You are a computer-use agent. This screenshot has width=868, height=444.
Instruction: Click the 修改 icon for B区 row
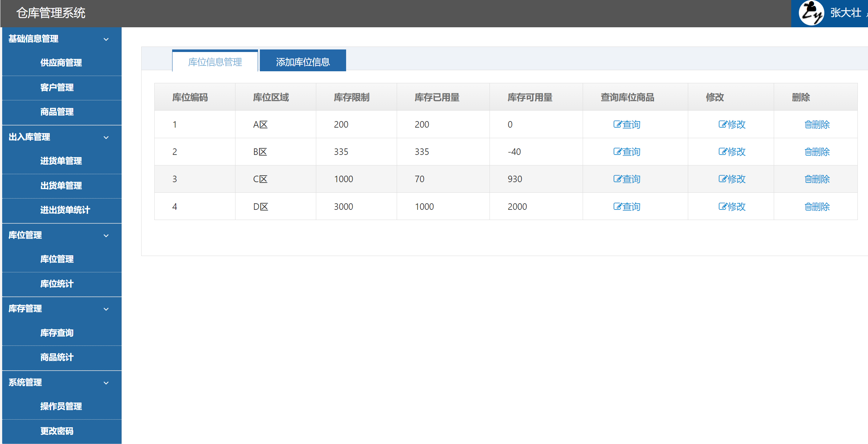tap(732, 152)
